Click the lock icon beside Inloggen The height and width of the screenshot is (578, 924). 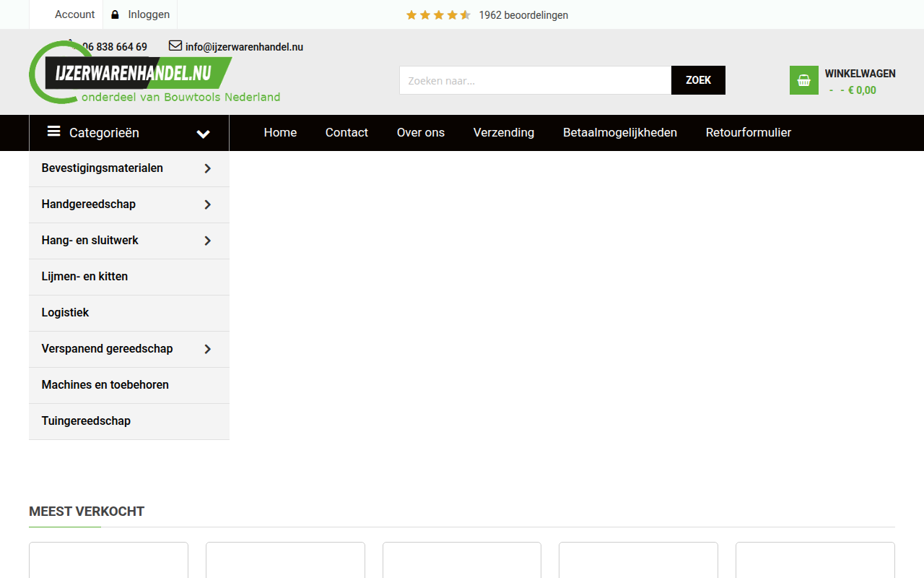pyautogui.click(x=115, y=14)
